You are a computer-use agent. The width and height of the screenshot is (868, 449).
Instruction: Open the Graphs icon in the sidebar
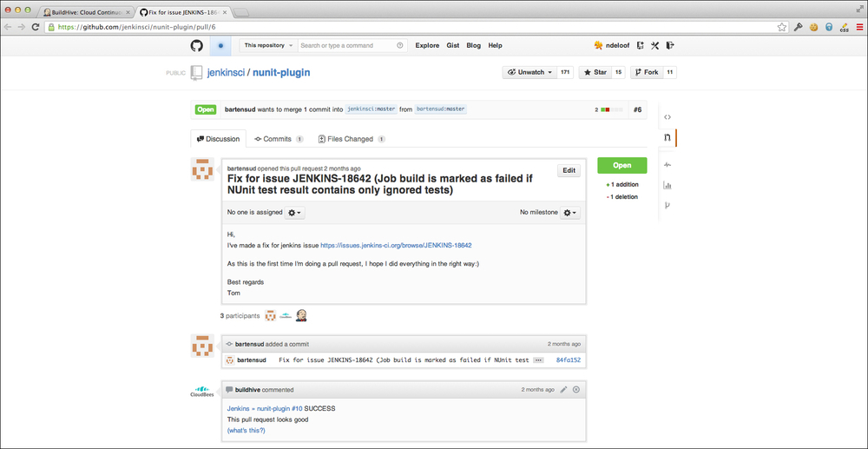[x=667, y=185]
